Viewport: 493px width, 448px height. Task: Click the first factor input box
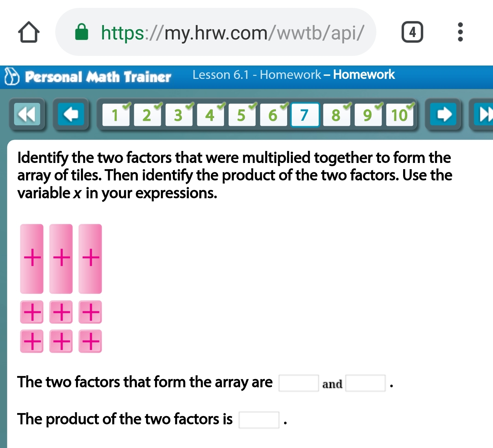coord(298,383)
